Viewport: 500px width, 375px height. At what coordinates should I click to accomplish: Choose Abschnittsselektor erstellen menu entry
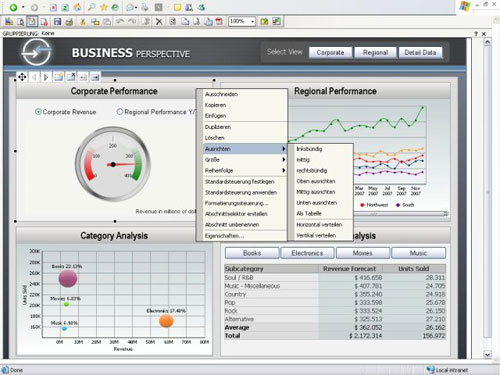(x=245, y=214)
